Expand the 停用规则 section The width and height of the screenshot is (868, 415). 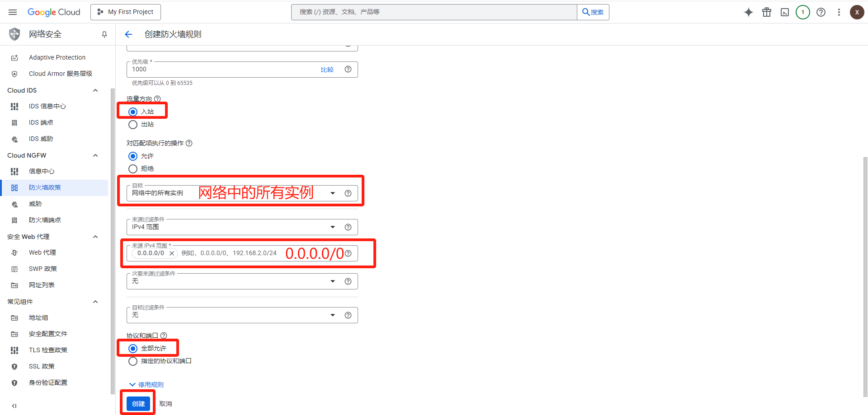point(146,385)
